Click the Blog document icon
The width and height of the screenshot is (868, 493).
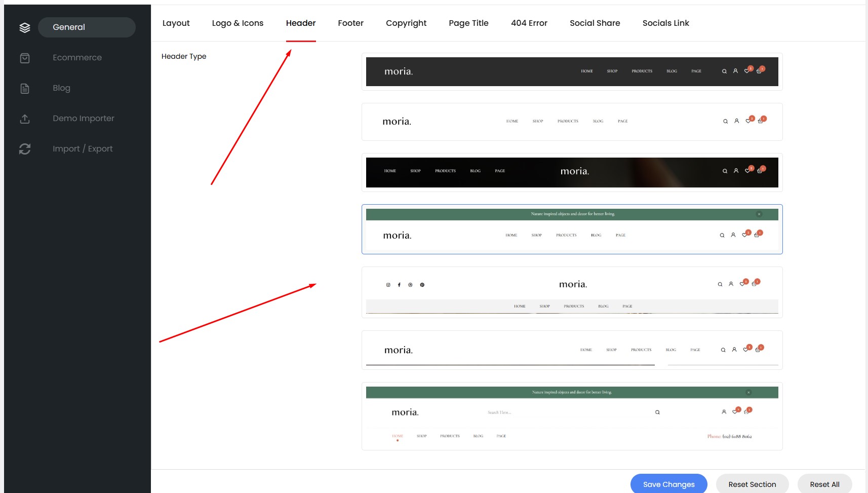(25, 88)
